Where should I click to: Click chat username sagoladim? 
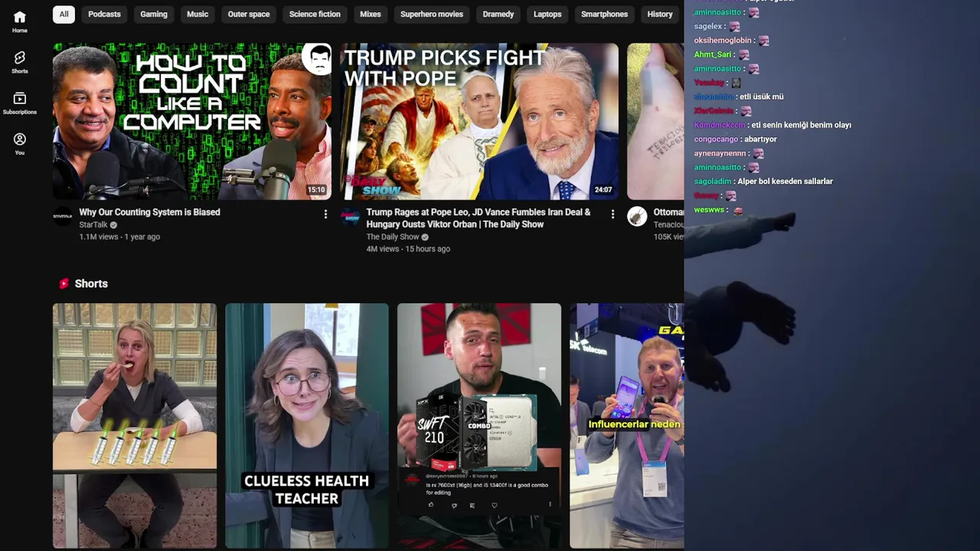(713, 181)
